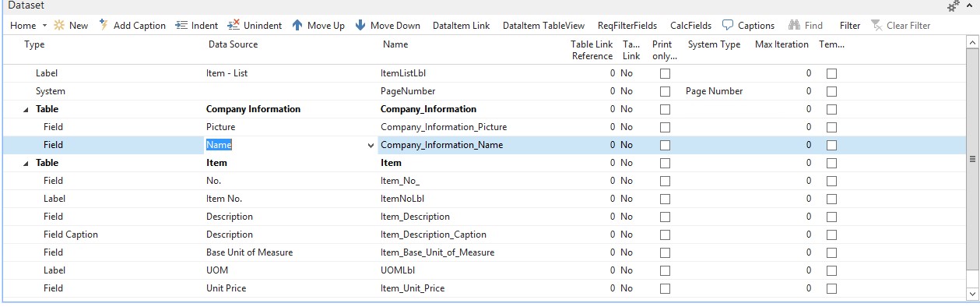Viewport: 980px width, 307px height.
Task: Select the Item_Description_Caption name cell
Action: click(433, 235)
